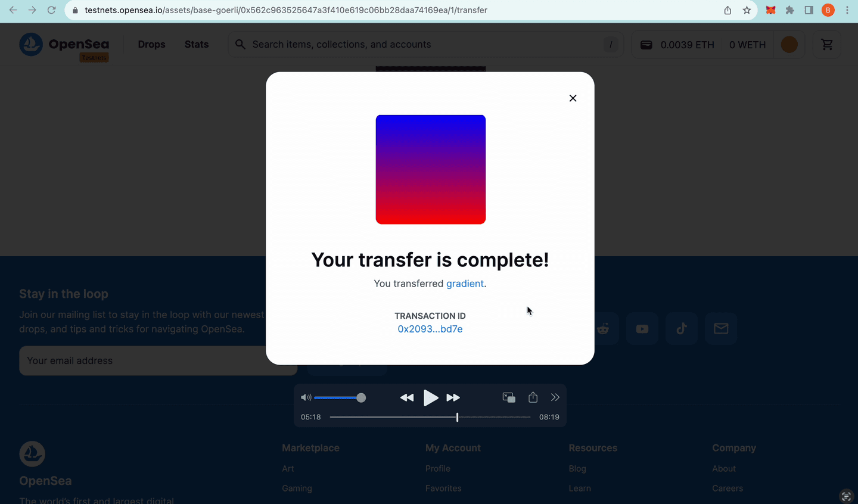Image resolution: width=858 pixels, height=504 pixels.
Task: Open the Careers company link
Action: click(x=728, y=488)
